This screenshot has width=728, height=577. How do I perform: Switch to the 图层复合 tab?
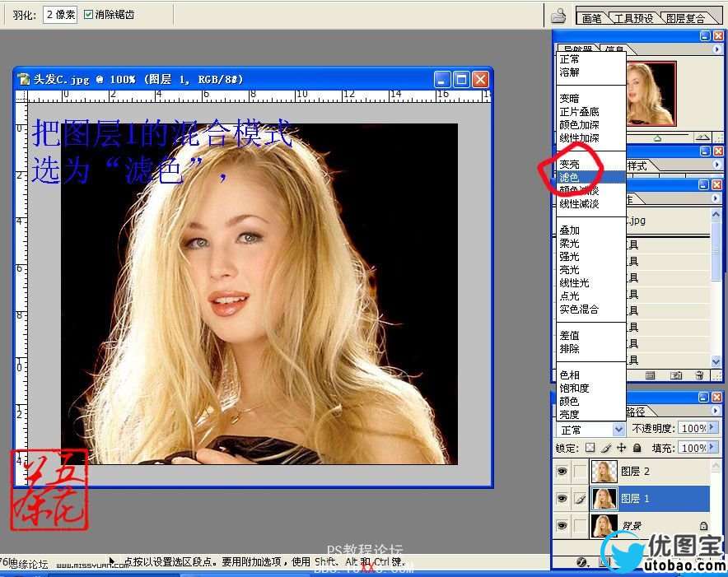(x=685, y=18)
